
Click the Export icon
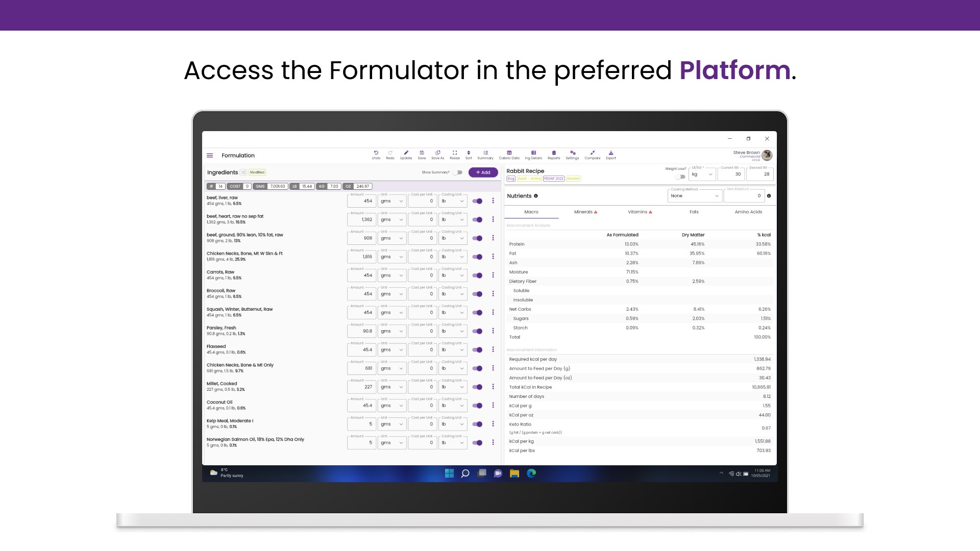pyautogui.click(x=611, y=155)
